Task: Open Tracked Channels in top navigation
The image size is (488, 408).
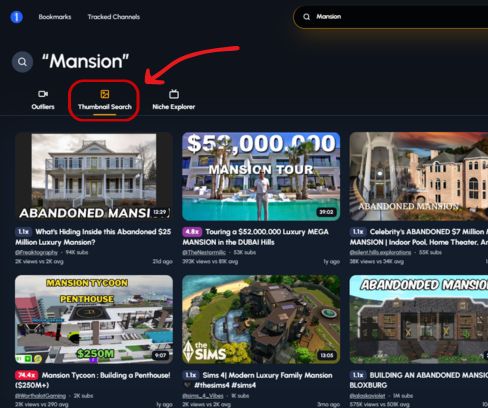Action: coord(114,17)
